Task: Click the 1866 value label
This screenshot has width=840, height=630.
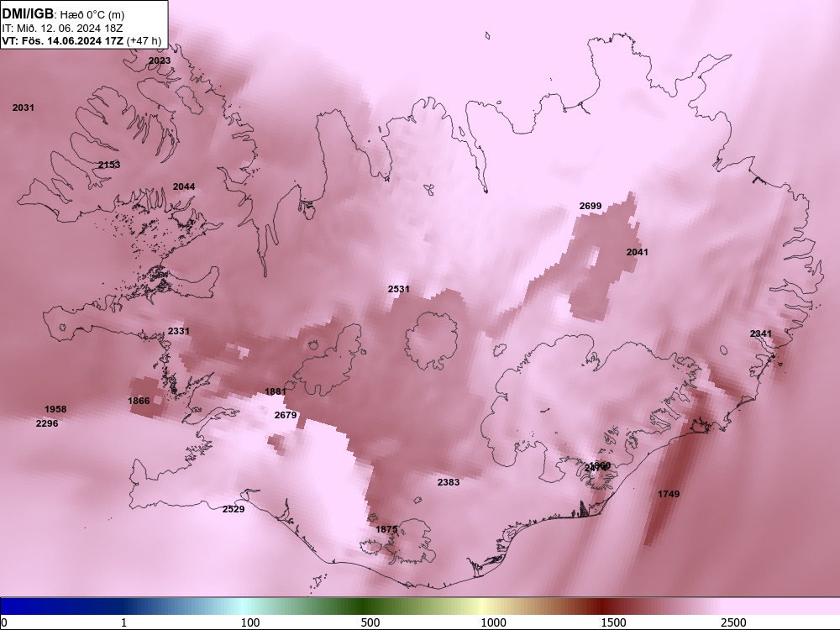Action: [139, 401]
